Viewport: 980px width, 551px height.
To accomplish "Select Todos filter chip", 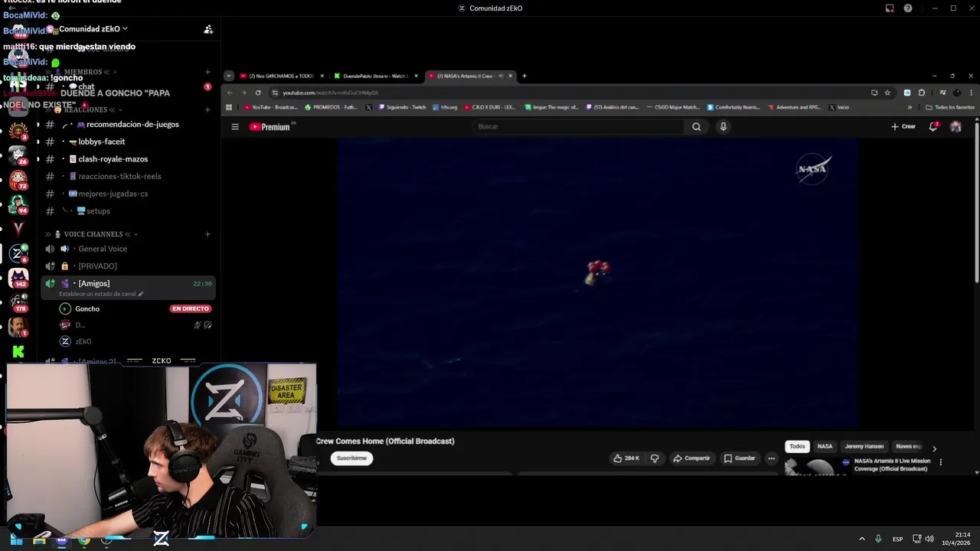I will [797, 446].
